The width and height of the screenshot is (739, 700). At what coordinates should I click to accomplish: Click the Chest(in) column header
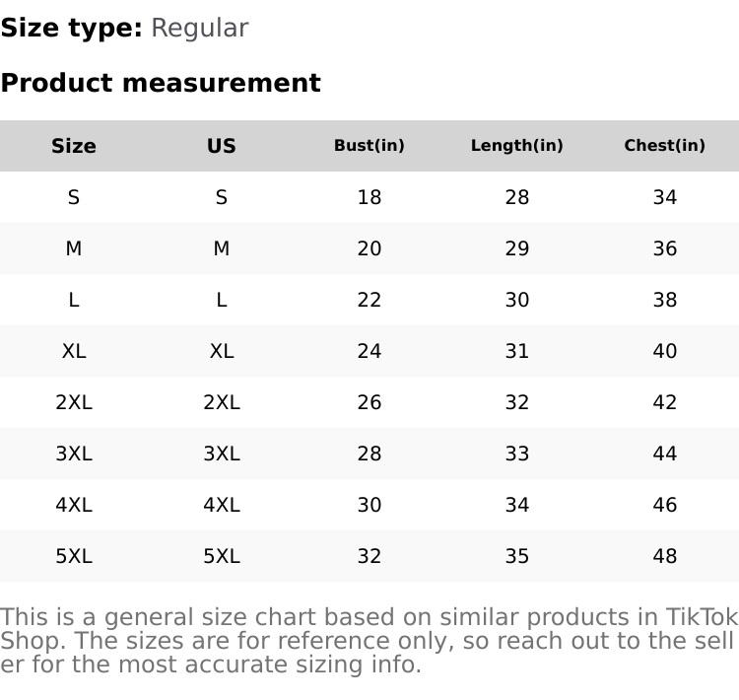tap(665, 146)
